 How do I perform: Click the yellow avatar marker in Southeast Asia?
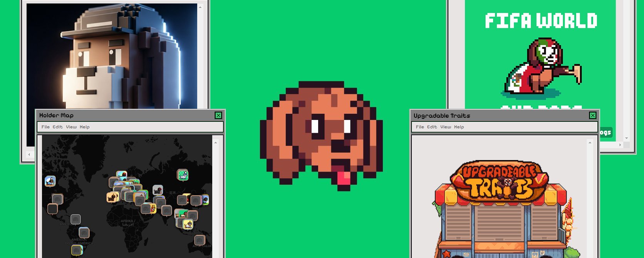[188, 224]
